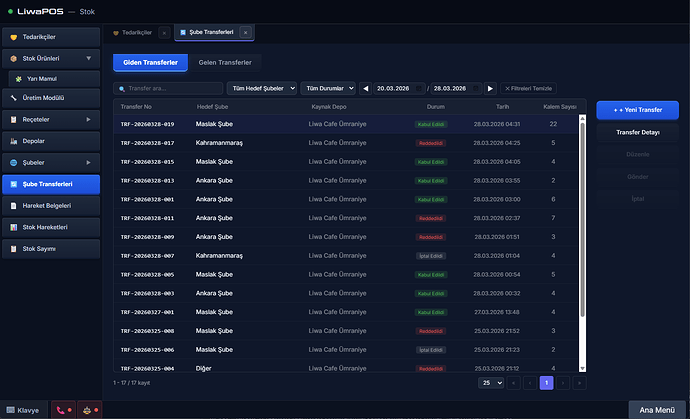Switch to the Gelen Transferler tab
Viewport: 690px width, 419px height.
[224, 63]
